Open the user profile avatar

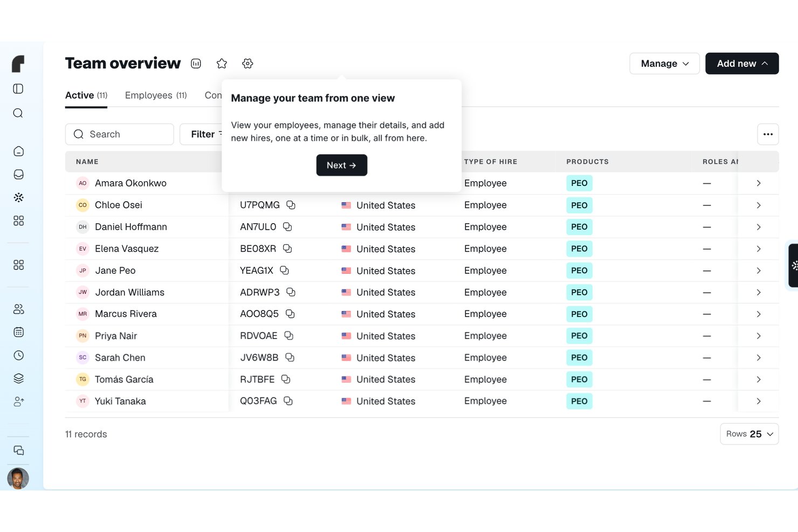[18, 478]
